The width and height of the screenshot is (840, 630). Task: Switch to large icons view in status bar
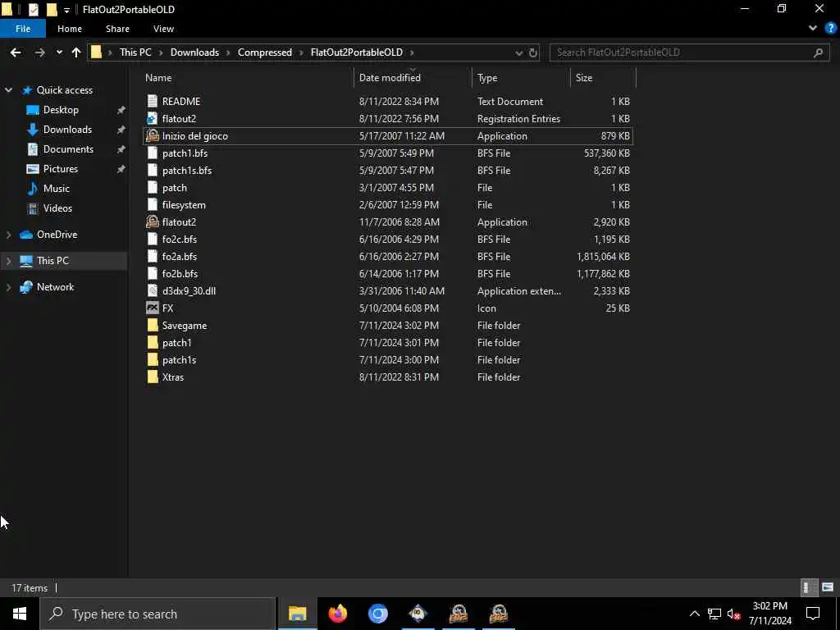(828, 587)
